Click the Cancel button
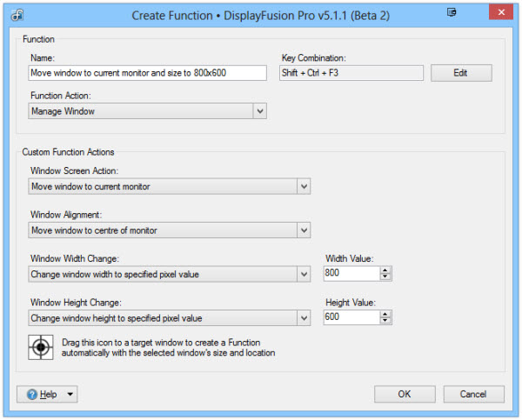 pos(473,394)
